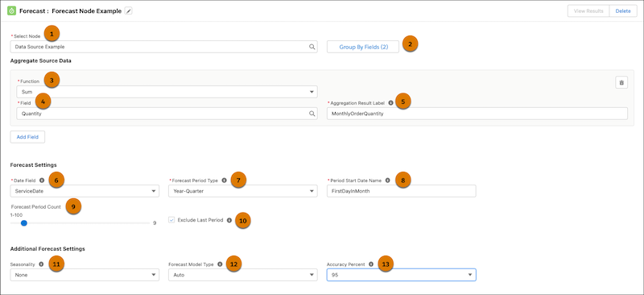Show info tooltip for Accuracy Percent
644x295 pixels.
371,264
